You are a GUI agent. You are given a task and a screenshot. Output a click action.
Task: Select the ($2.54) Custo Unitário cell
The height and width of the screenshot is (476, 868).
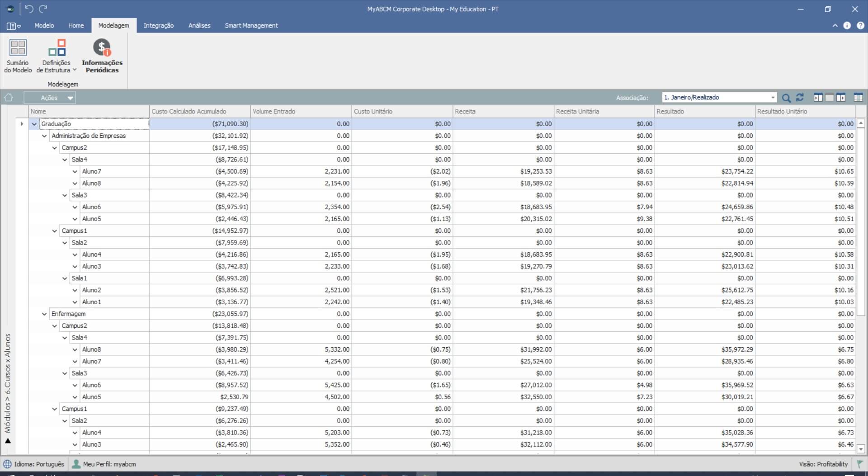tap(402, 207)
